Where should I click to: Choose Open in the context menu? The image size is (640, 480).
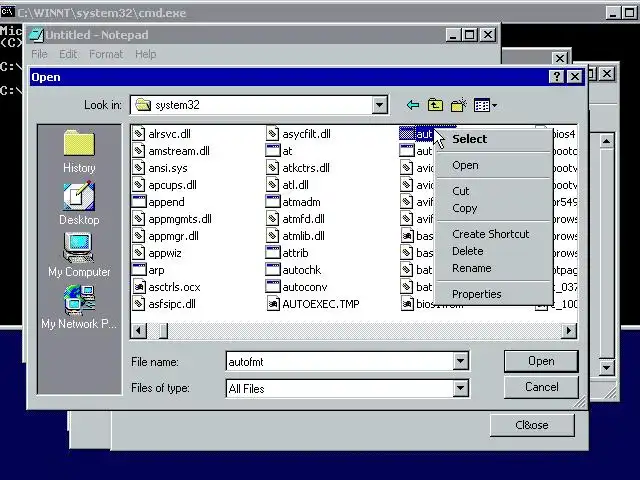[493, 165]
